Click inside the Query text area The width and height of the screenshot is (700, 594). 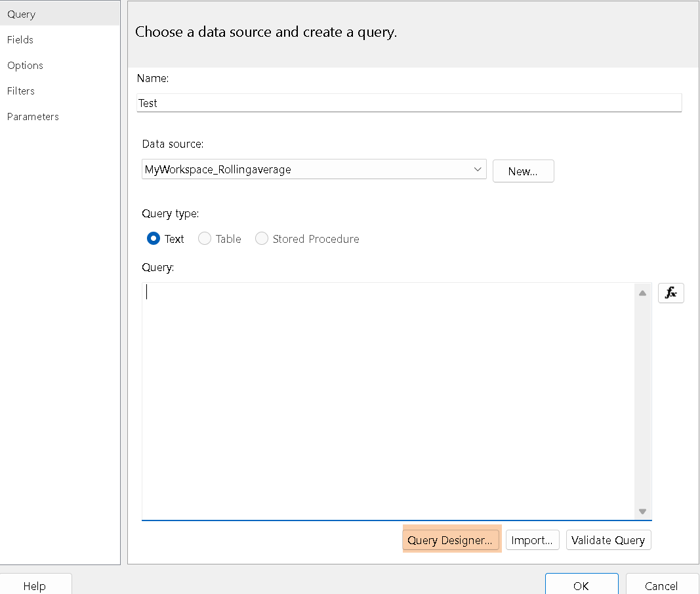(x=387, y=400)
